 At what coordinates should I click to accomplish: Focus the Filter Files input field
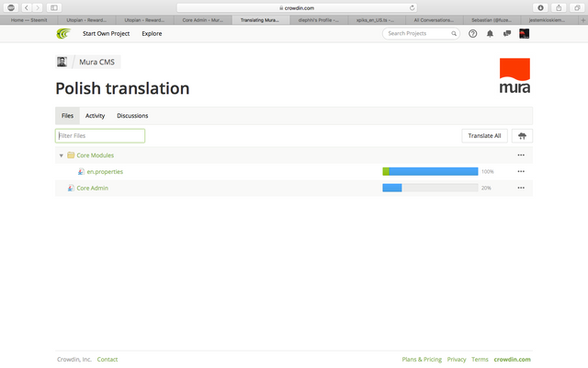tap(100, 136)
